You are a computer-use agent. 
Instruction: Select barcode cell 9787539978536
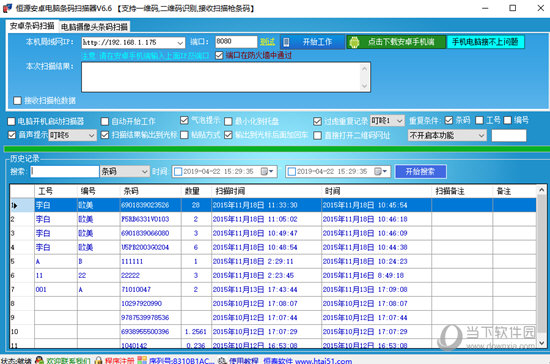click(150, 317)
